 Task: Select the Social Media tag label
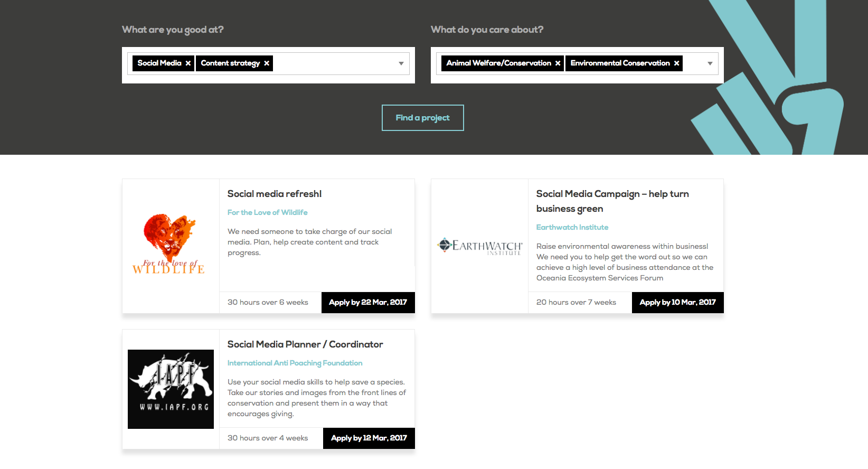[159, 63]
